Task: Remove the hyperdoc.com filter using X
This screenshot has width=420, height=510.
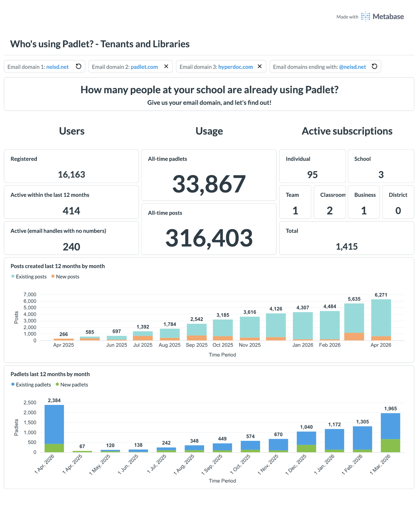Action: (260, 66)
